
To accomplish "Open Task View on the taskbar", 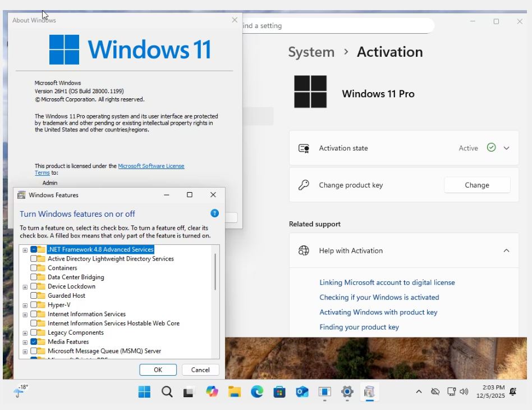I will click(x=189, y=392).
